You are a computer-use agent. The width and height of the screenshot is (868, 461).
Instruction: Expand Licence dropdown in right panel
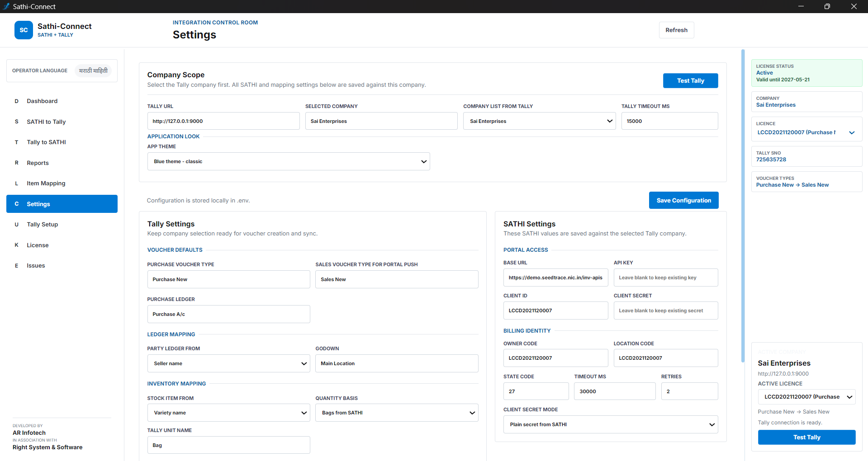tap(806, 132)
